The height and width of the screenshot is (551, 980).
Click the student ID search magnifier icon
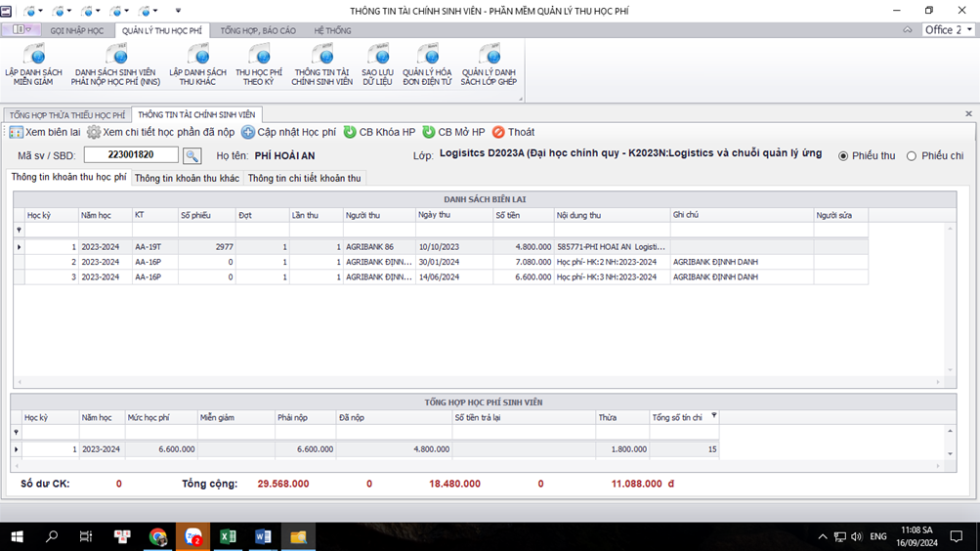point(192,155)
